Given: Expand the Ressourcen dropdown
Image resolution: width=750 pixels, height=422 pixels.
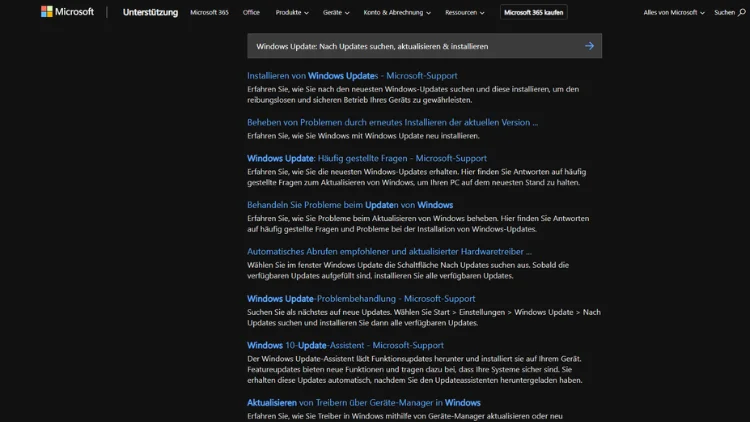Looking at the screenshot, I should click(x=464, y=12).
